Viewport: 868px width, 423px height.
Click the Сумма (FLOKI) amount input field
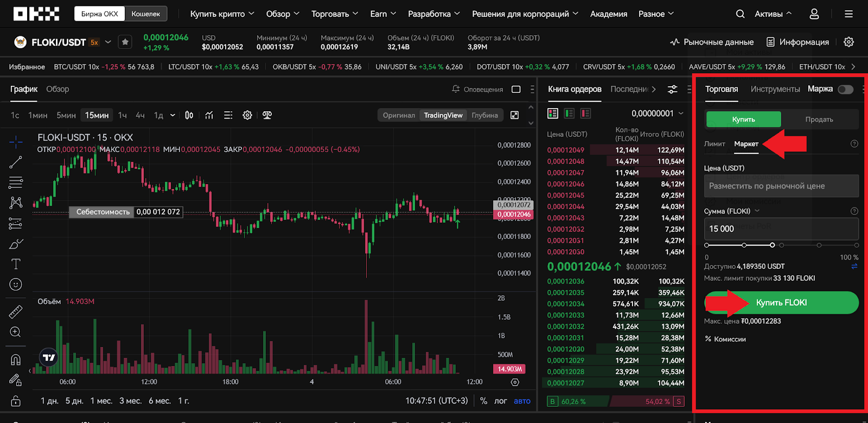pyautogui.click(x=781, y=229)
